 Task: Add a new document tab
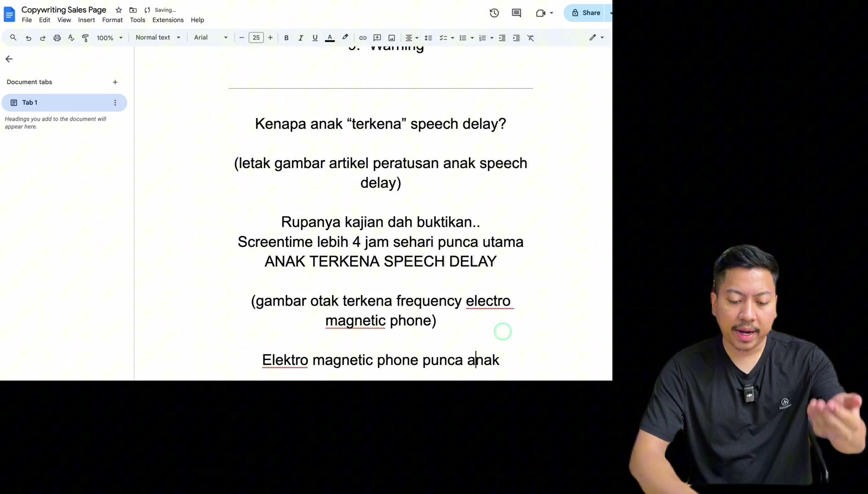click(115, 82)
